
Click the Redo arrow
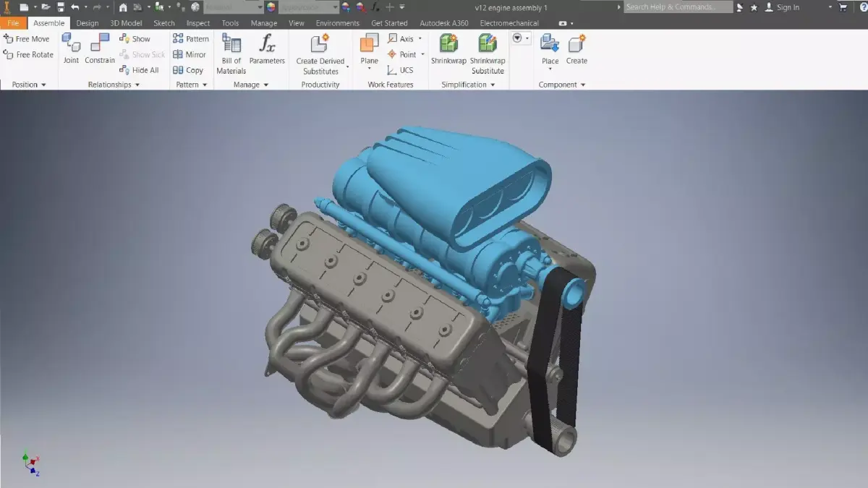pos(96,7)
